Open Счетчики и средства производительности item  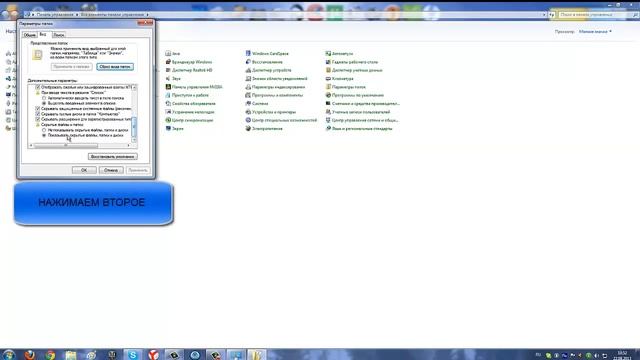point(362,104)
